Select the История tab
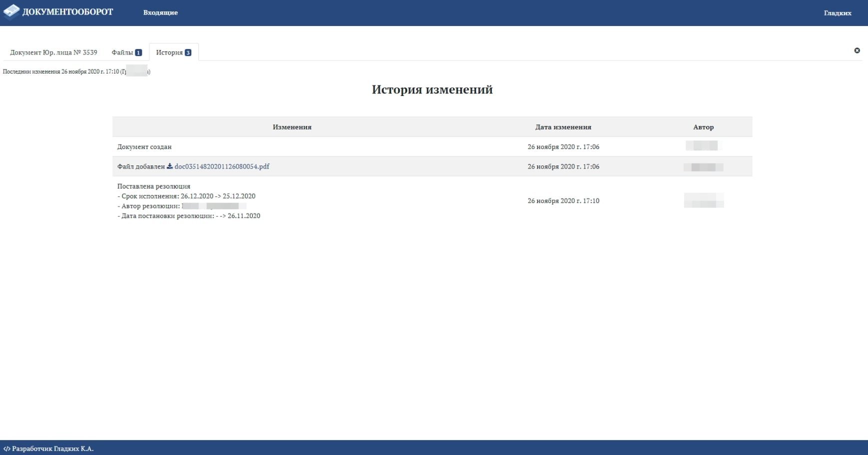 point(173,52)
